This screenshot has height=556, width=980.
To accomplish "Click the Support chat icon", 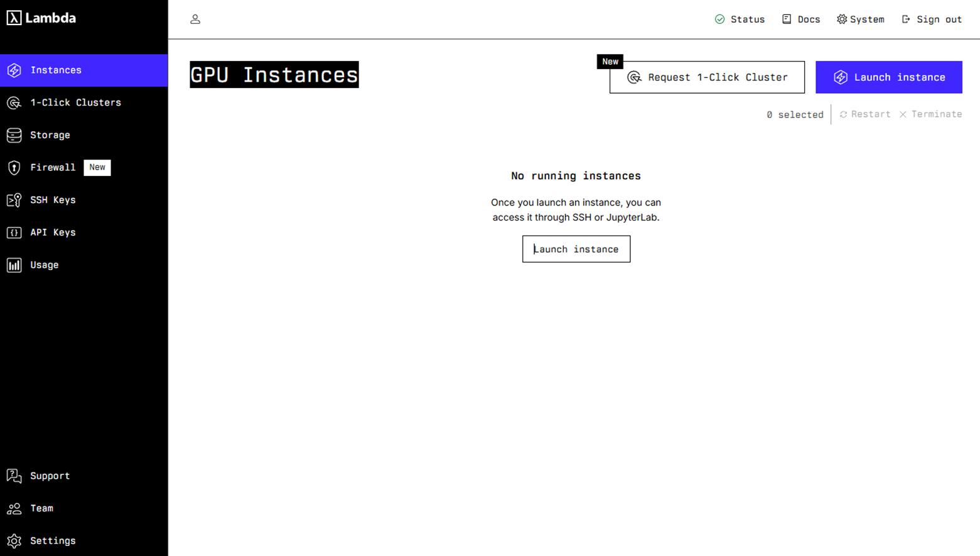I will [14, 476].
